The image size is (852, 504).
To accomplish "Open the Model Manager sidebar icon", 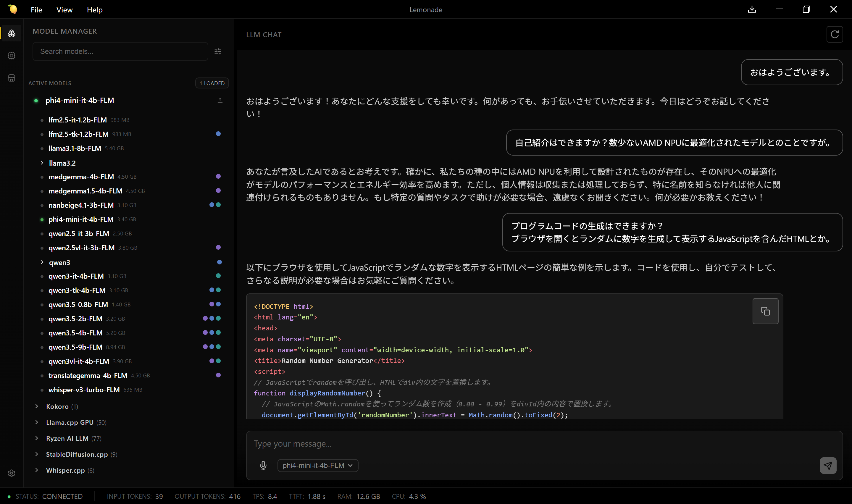I will pos(12,33).
